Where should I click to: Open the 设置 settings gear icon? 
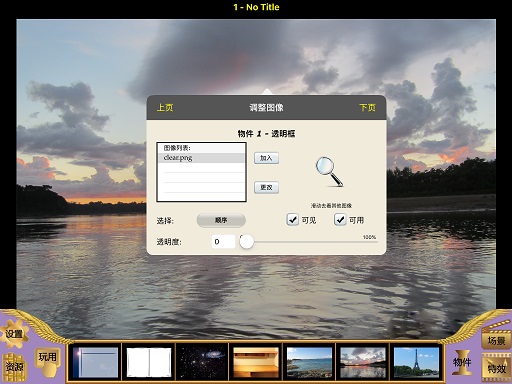click(14, 334)
